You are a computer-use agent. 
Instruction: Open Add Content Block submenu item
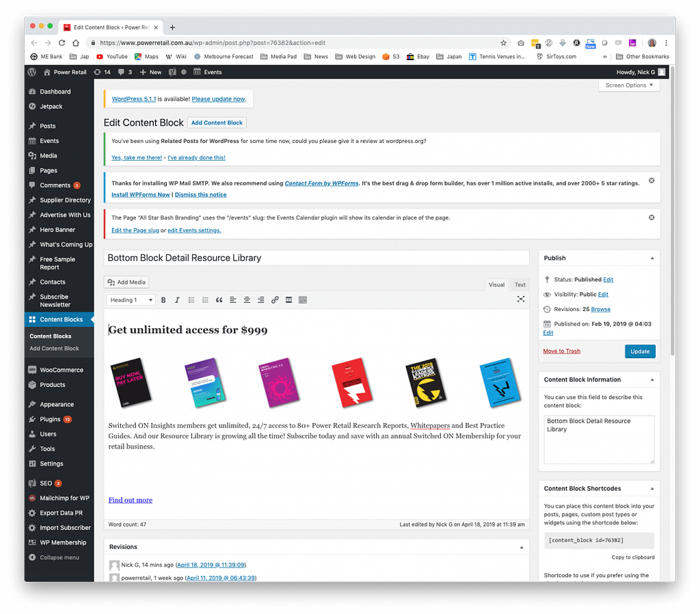[x=54, y=348]
